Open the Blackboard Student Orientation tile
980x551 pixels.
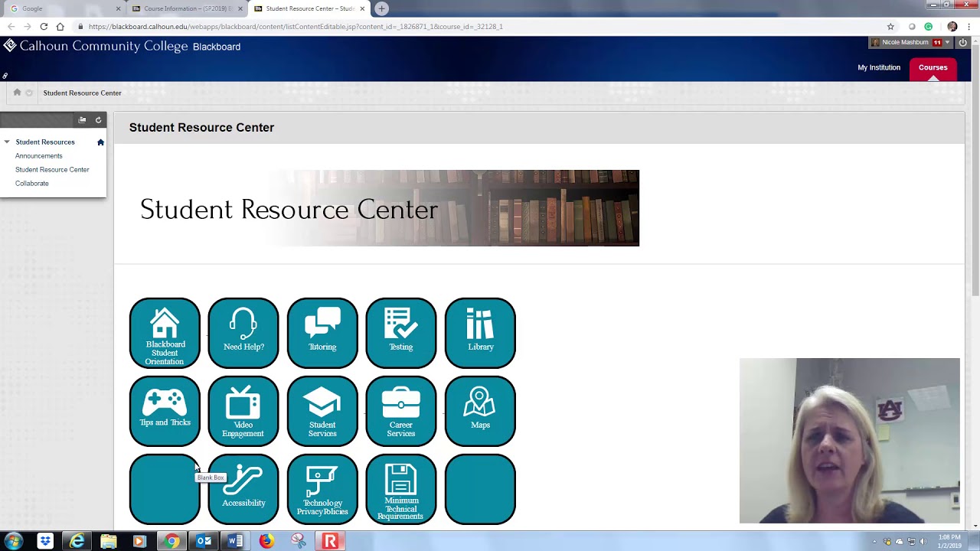pos(165,333)
